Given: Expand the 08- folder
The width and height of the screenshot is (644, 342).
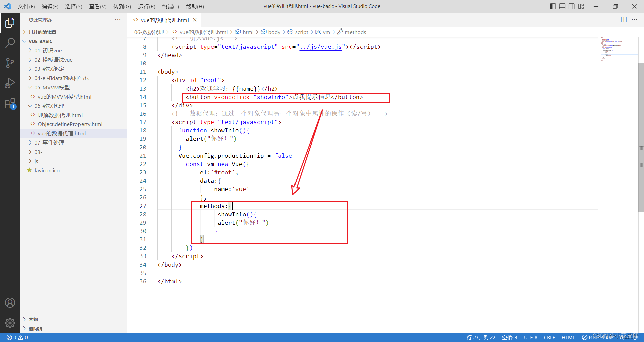Looking at the screenshot, I should [74, 152].
